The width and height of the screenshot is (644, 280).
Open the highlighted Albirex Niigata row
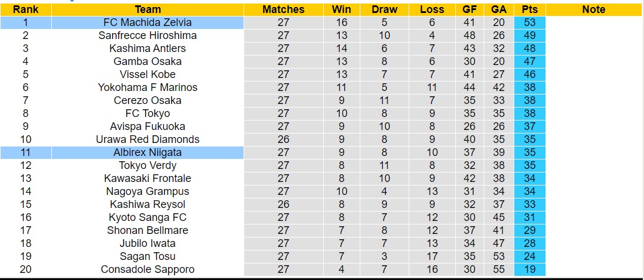pyautogui.click(x=147, y=152)
